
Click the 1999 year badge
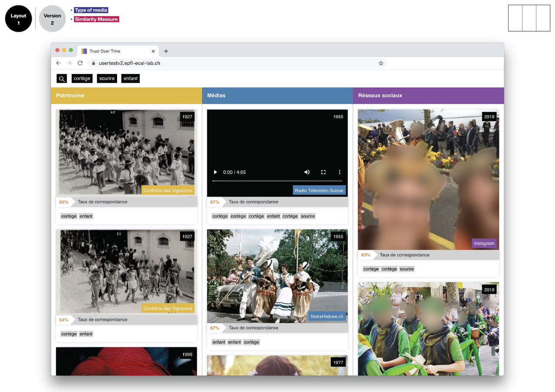187,354
